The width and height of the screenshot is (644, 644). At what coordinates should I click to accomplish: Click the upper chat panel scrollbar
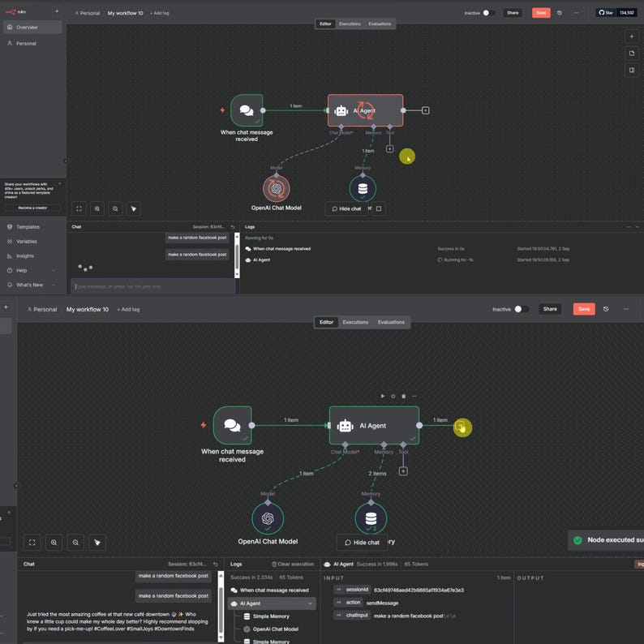point(237,255)
